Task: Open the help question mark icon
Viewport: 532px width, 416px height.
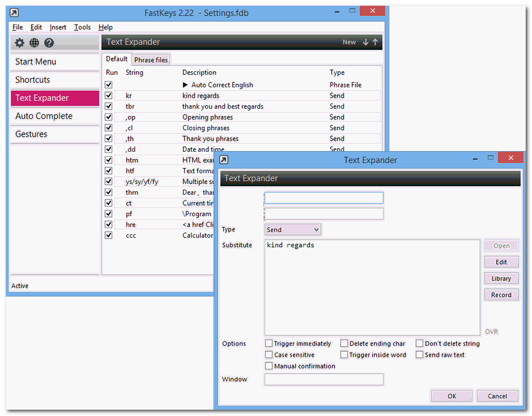Action: click(49, 43)
